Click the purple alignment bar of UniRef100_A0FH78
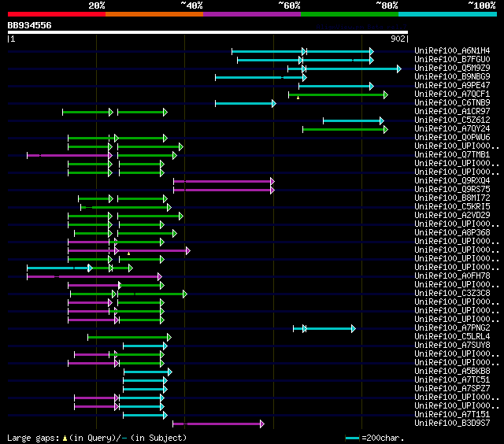This screenshot has width=504, height=444. click(x=94, y=277)
